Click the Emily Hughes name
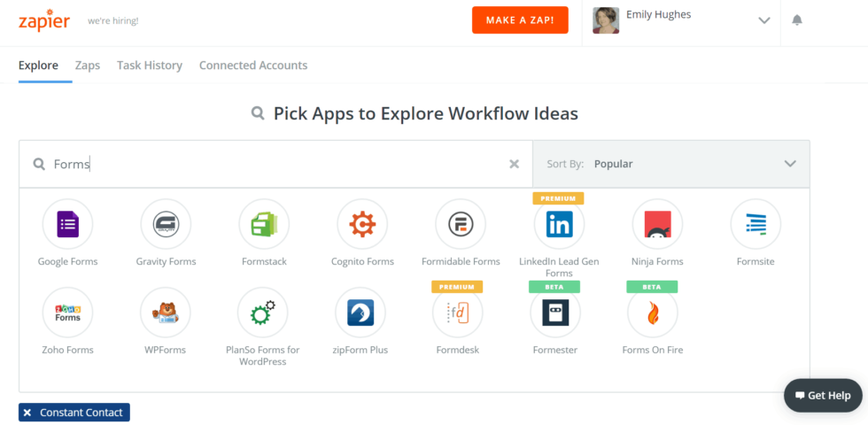The image size is (868, 425). [x=658, y=15]
